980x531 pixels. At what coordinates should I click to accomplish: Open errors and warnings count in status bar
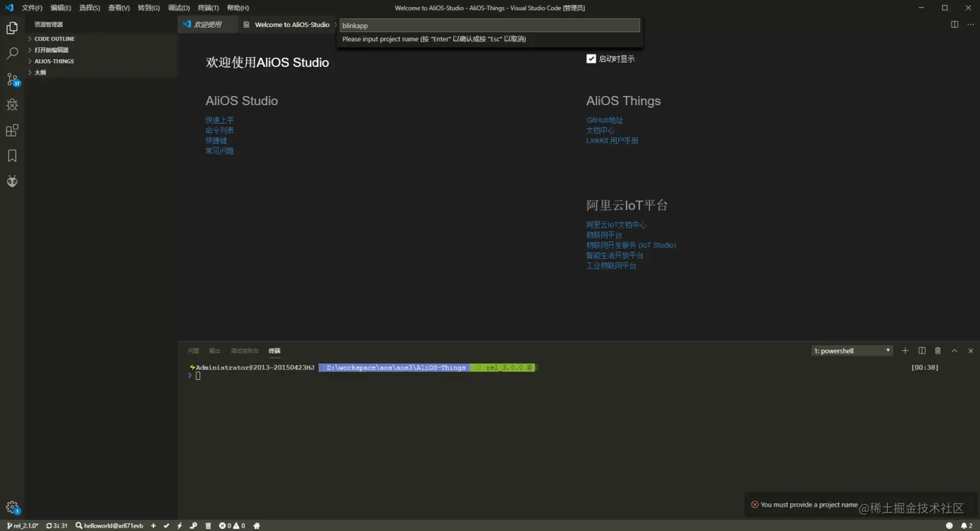click(x=232, y=526)
